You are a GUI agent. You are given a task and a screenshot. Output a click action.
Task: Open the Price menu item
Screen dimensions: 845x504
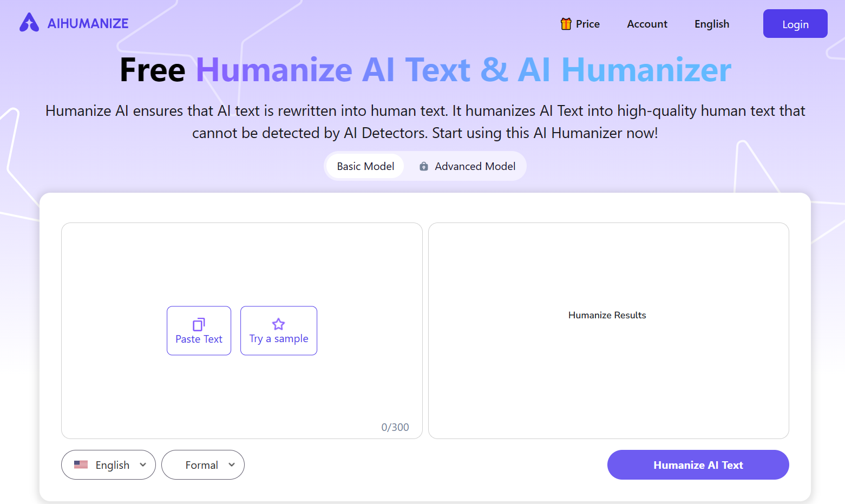point(588,24)
